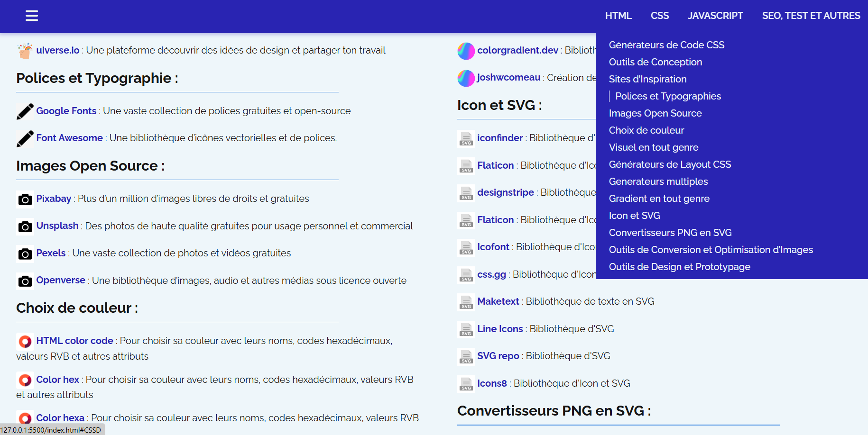Screen dimensions: 868x435
Task: Open the iconfinder link
Action: tap(500, 138)
